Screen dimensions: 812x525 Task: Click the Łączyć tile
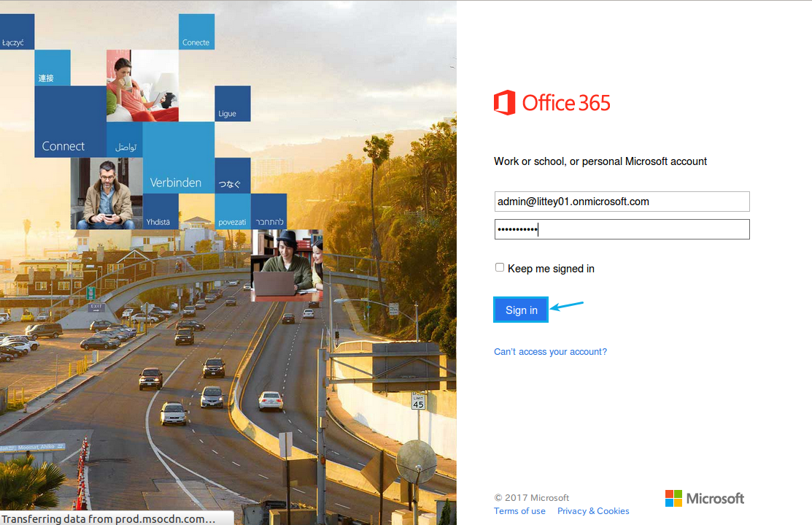tap(17, 31)
